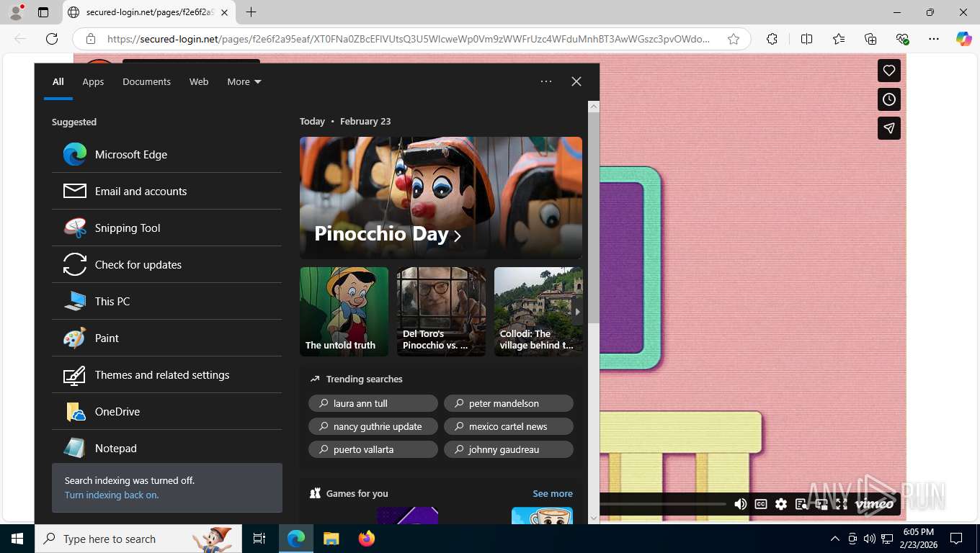Open Edge tab actions menu

[43, 12]
